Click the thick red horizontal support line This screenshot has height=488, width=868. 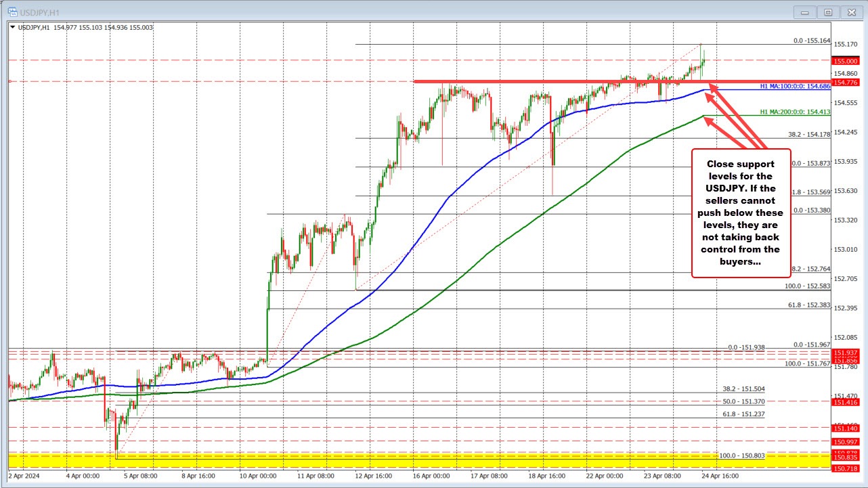tap(542, 83)
